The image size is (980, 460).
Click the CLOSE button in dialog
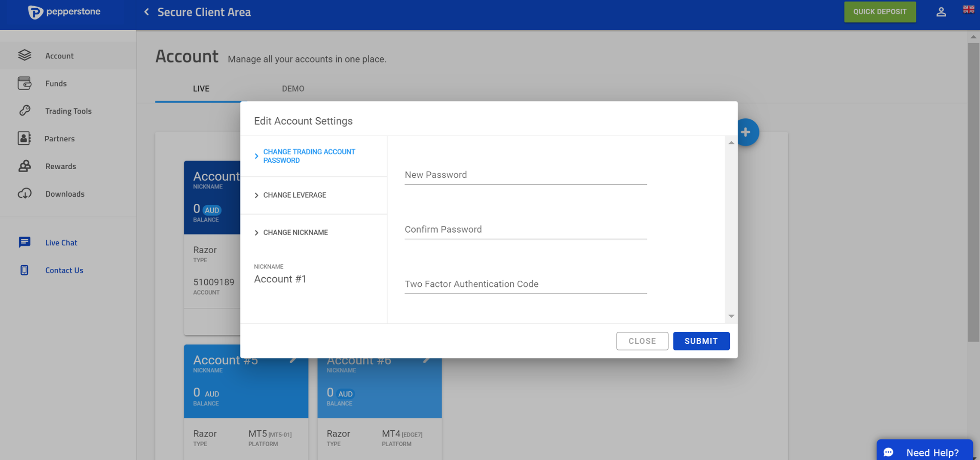(642, 341)
